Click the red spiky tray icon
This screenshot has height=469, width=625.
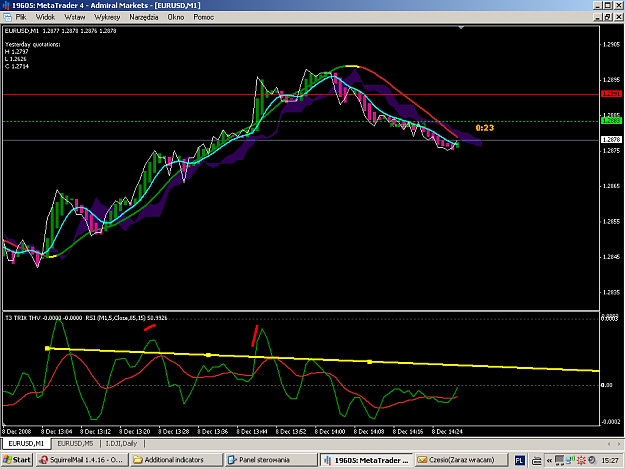click(x=581, y=460)
